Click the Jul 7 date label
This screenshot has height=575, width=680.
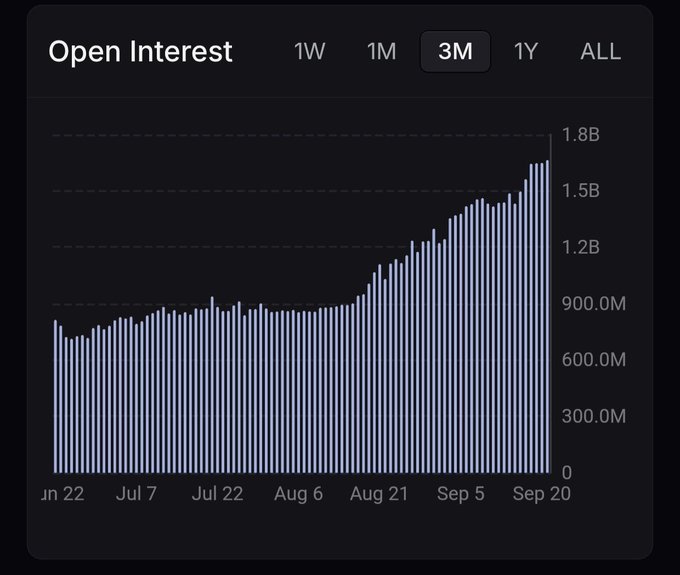[136, 494]
